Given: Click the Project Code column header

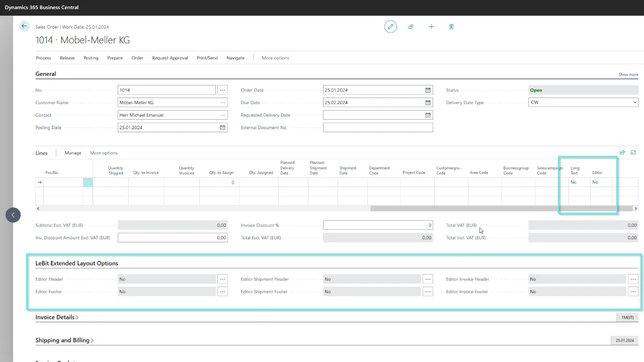Looking at the screenshot, I should click(414, 172).
